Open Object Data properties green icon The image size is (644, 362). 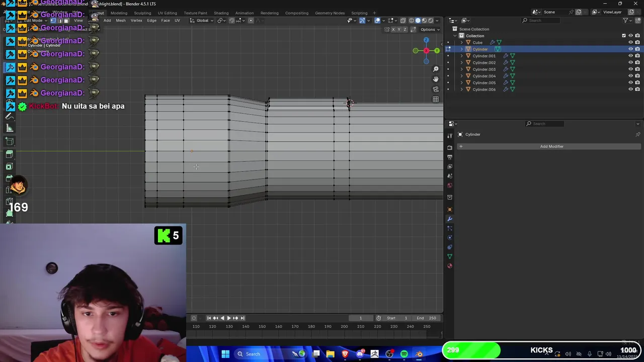point(450,256)
